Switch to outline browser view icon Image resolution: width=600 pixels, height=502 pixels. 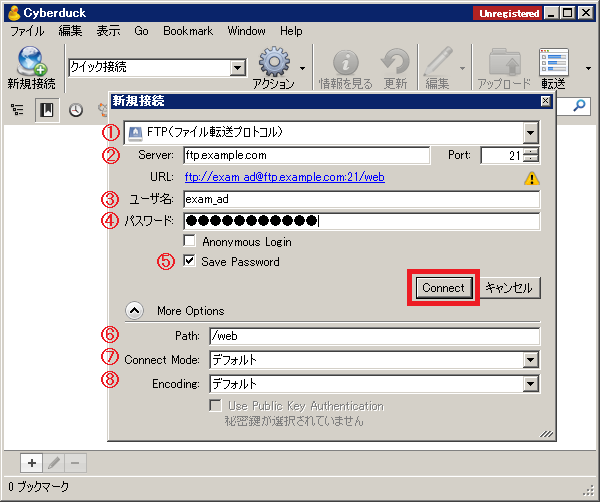(17, 110)
